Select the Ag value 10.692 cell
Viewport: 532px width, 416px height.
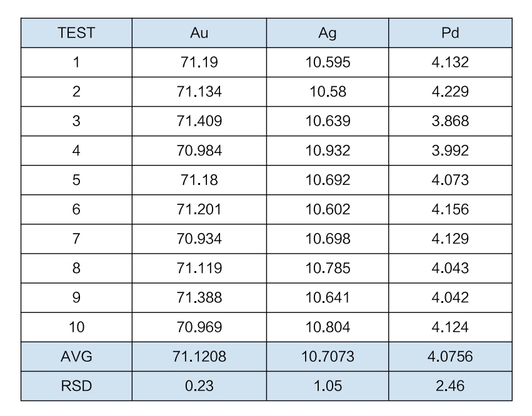coord(328,180)
